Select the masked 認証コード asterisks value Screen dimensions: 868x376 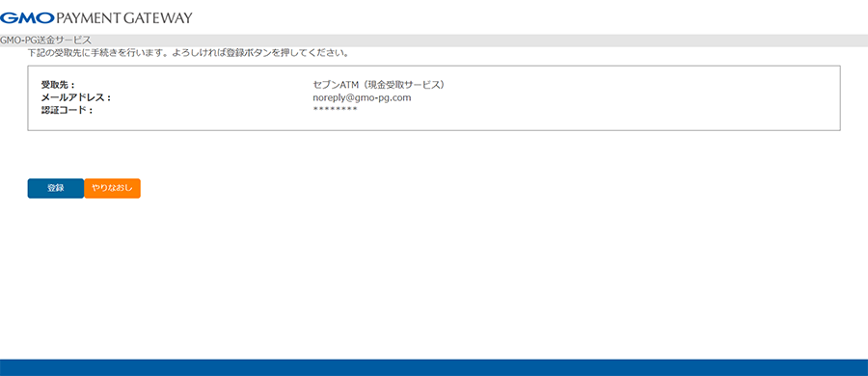click(x=335, y=110)
